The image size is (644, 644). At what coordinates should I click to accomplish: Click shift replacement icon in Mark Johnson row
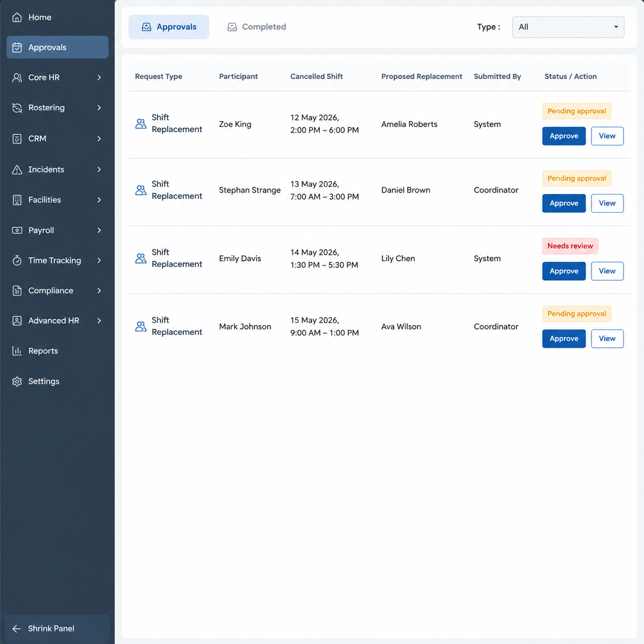pyautogui.click(x=141, y=326)
